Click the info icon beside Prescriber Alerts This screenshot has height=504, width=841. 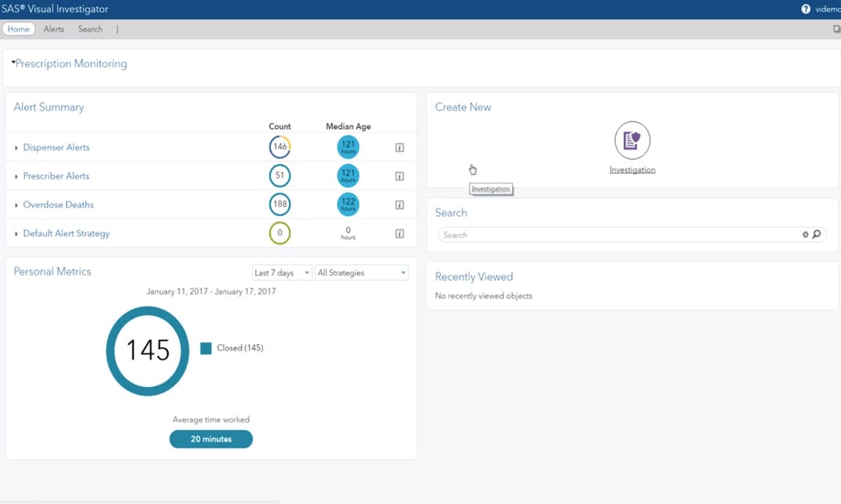tap(400, 176)
